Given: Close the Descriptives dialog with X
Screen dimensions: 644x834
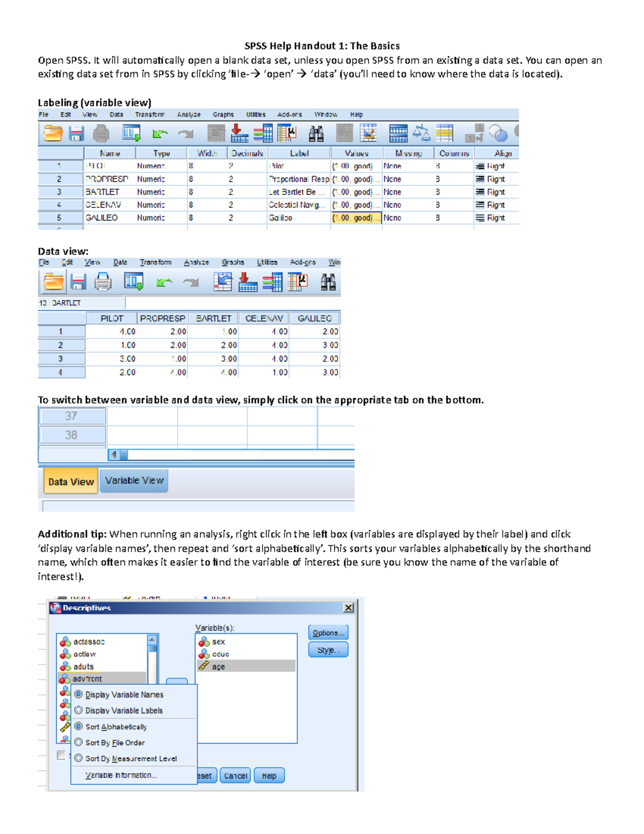Looking at the screenshot, I should coord(349,607).
